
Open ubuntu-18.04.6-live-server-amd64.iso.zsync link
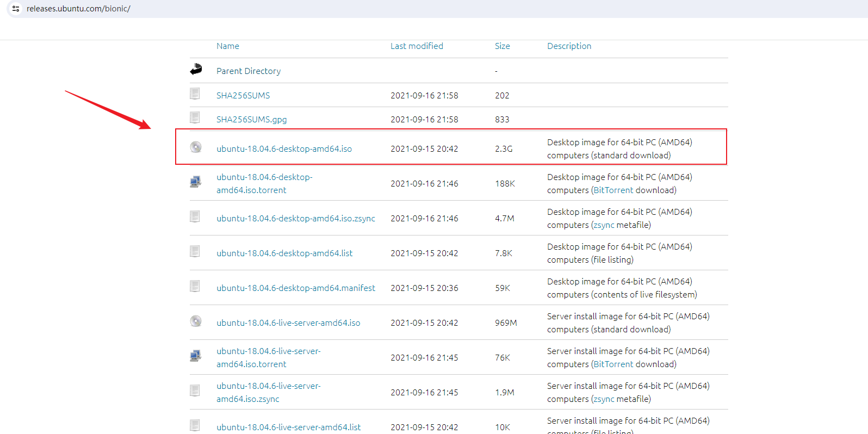(269, 393)
